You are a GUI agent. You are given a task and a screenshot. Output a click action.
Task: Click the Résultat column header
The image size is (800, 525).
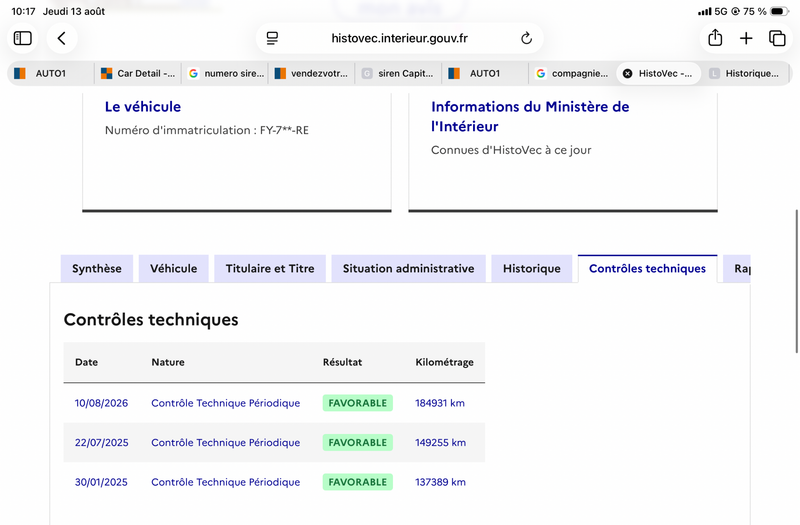pyautogui.click(x=342, y=362)
